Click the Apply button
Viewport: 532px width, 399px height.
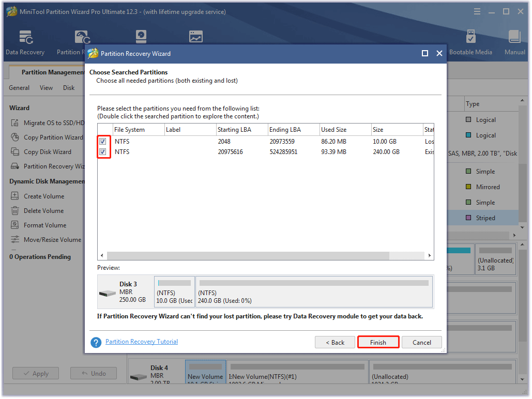click(36, 374)
